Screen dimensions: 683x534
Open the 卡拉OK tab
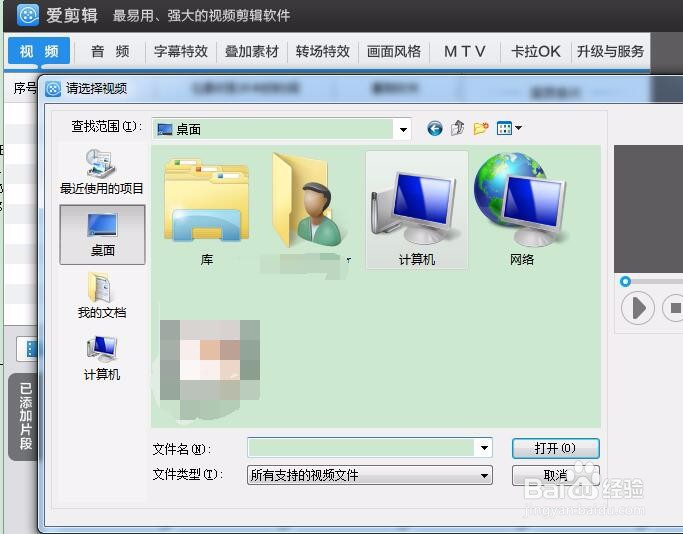536,51
